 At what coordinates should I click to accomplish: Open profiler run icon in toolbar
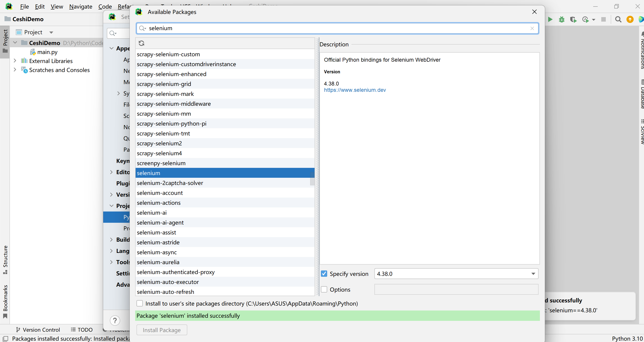coord(586,19)
